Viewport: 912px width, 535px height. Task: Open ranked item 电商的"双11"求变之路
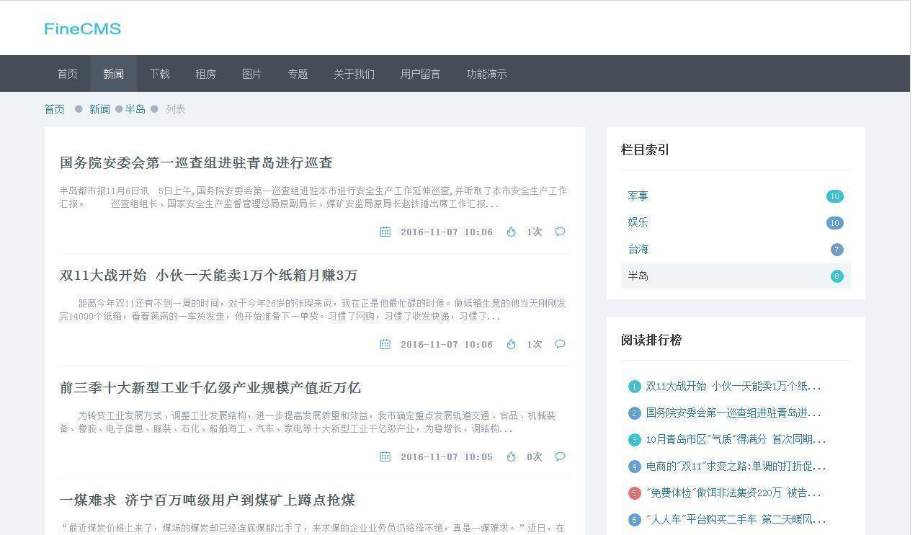[736, 466]
